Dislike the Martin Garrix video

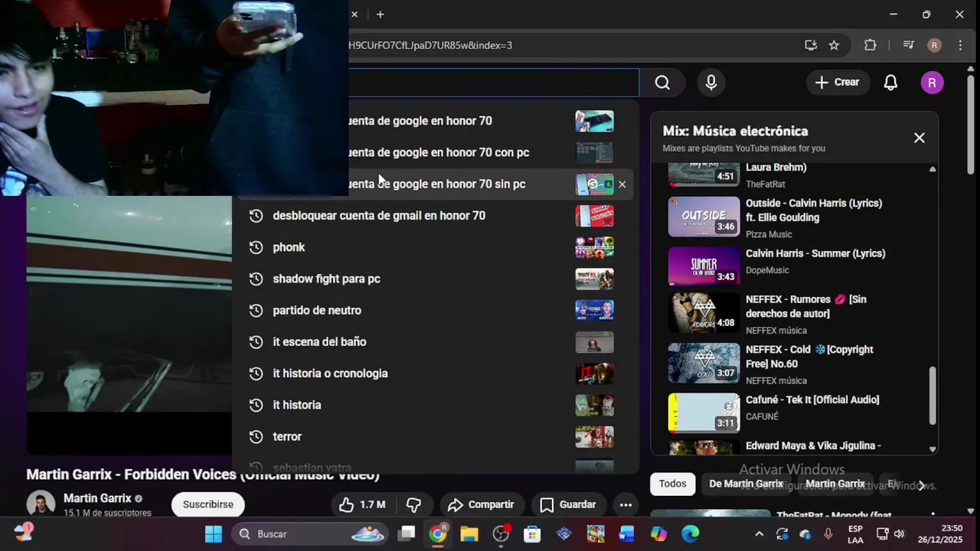[x=413, y=504]
